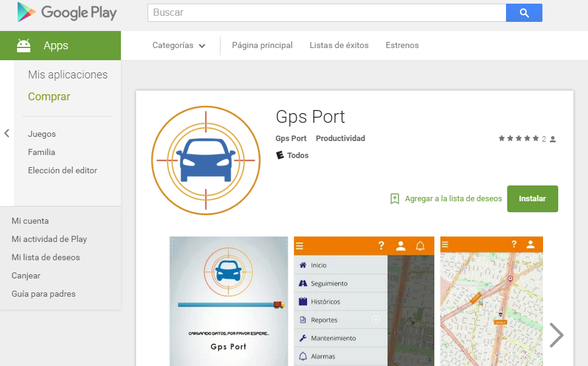Click Agregar a la lista de deseos

point(453,199)
